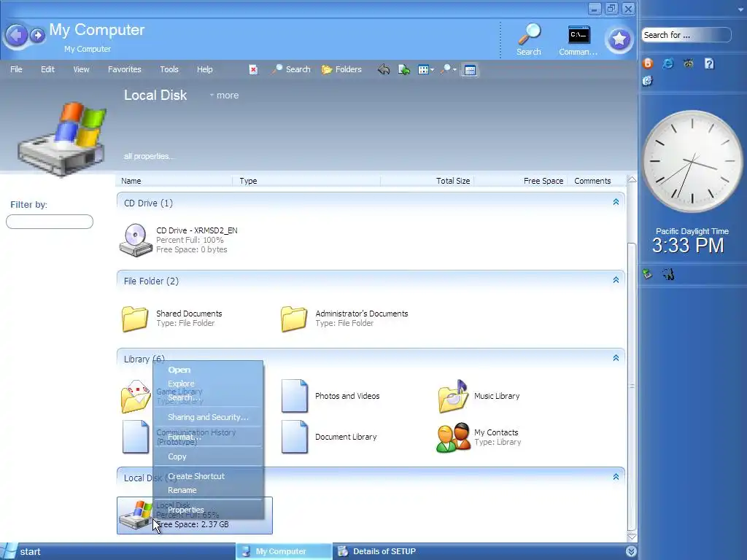Choose Format from the context menu
747x560 pixels.
coord(208,437)
